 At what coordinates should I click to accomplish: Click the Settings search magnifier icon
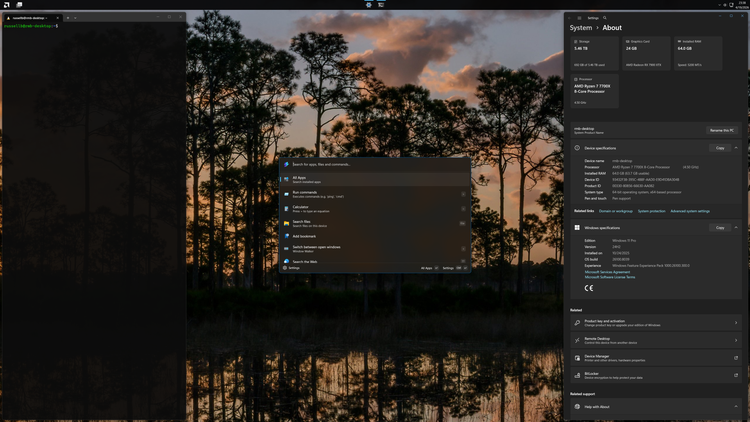(x=605, y=18)
